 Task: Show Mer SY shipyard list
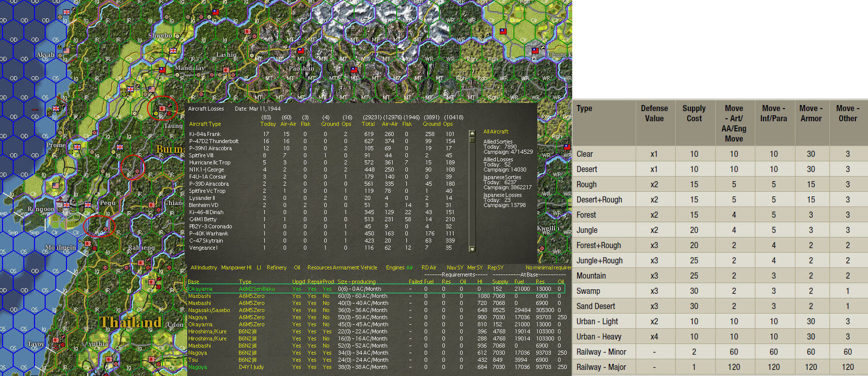475,267
